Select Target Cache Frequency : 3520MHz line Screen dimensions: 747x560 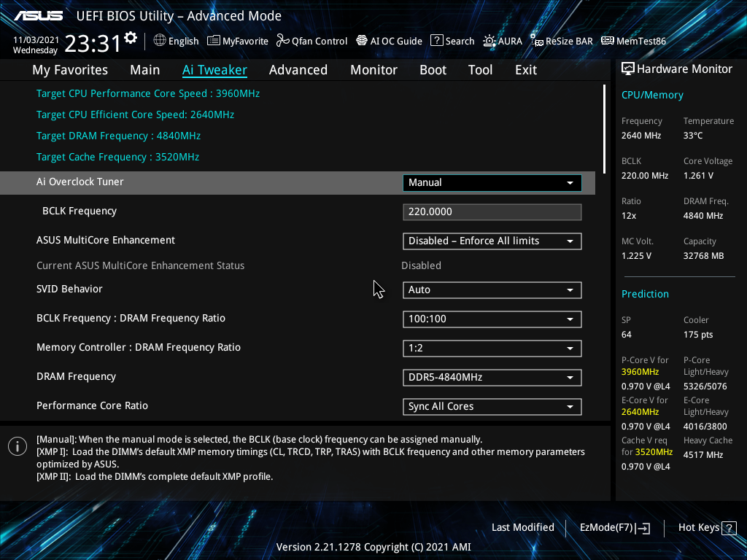pyautogui.click(x=117, y=157)
